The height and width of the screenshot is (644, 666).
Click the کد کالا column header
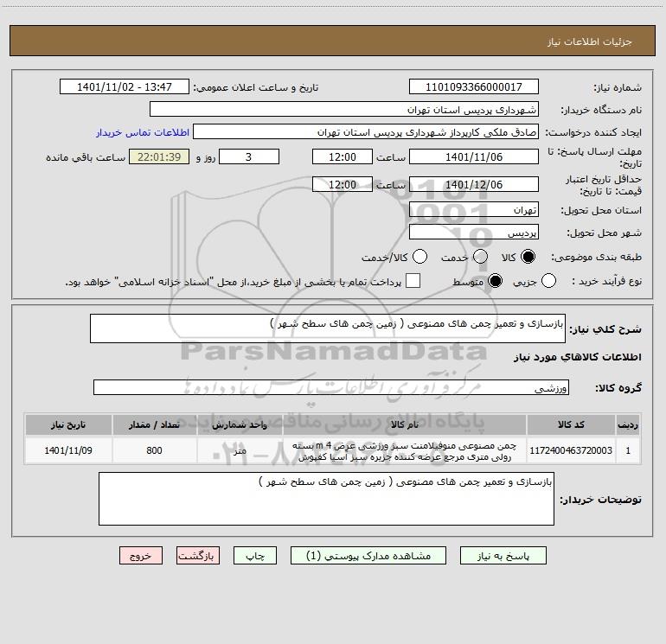pyautogui.click(x=571, y=425)
